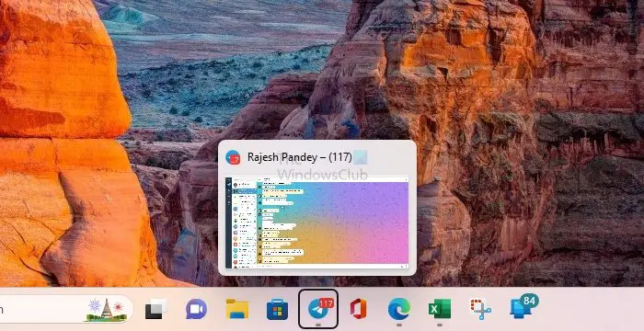Screen dimensions: 644x331
Task: Click the blurred square beside the (117) title
Action: click(360, 157)
